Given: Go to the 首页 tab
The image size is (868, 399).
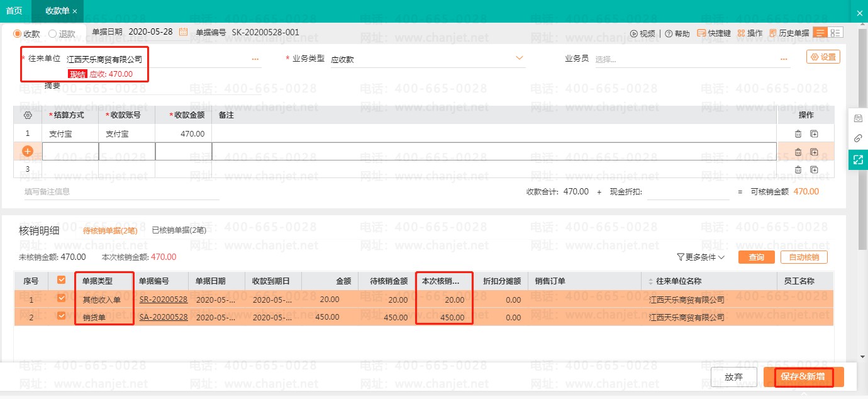Looking at the screenshot, I should click(14, 11).
